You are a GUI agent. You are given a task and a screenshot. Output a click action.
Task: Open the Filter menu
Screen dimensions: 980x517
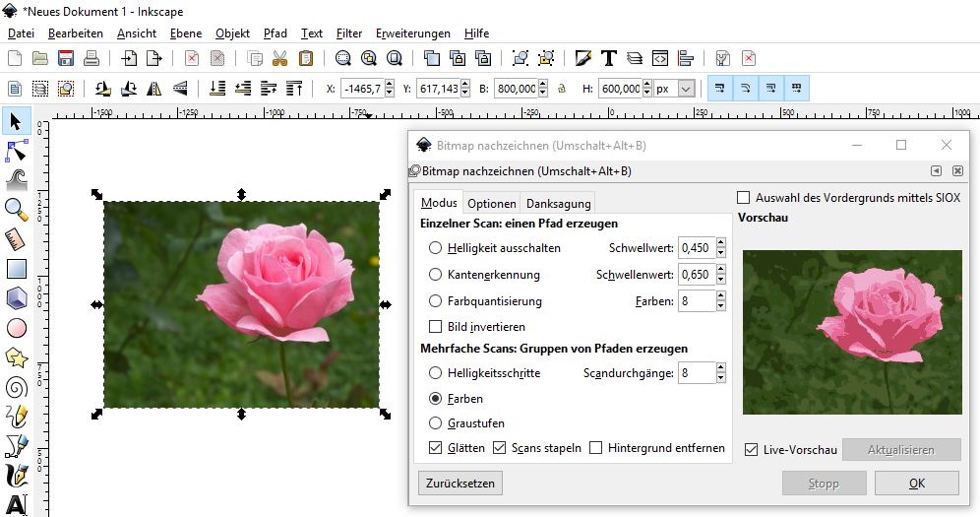[x=348, y=32]
